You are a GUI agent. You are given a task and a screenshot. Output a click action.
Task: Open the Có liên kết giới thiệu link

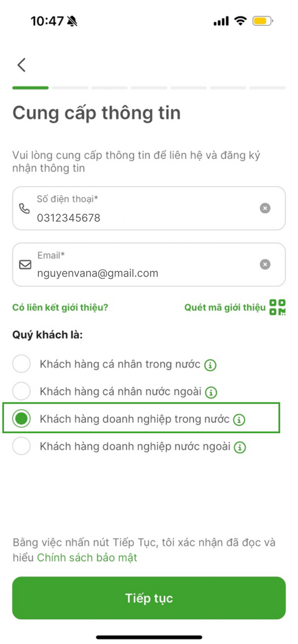pyautogui.click(x=60, y=307)
